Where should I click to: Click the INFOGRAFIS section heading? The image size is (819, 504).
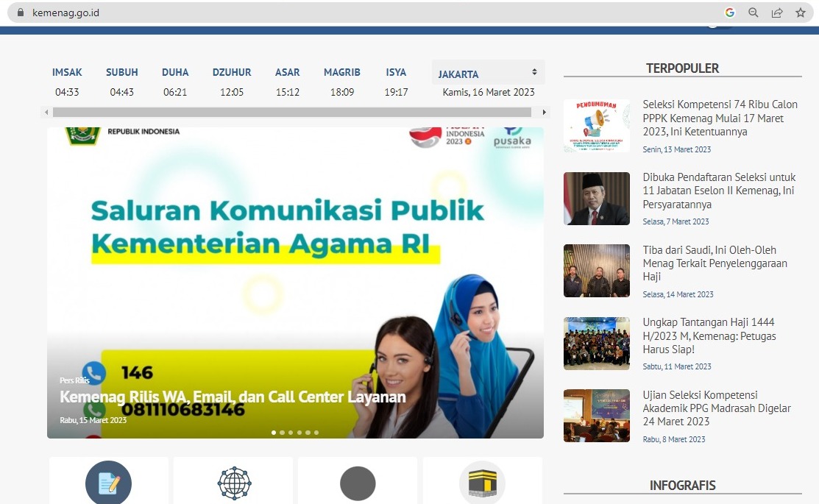click(x=682, y=486)
